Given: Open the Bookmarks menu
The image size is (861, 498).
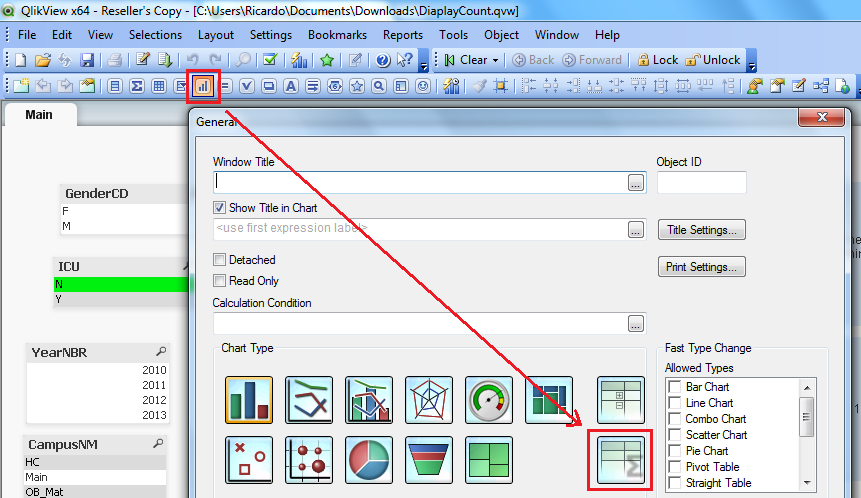Looking at the screenshot, I should click(x=337, y=35).
